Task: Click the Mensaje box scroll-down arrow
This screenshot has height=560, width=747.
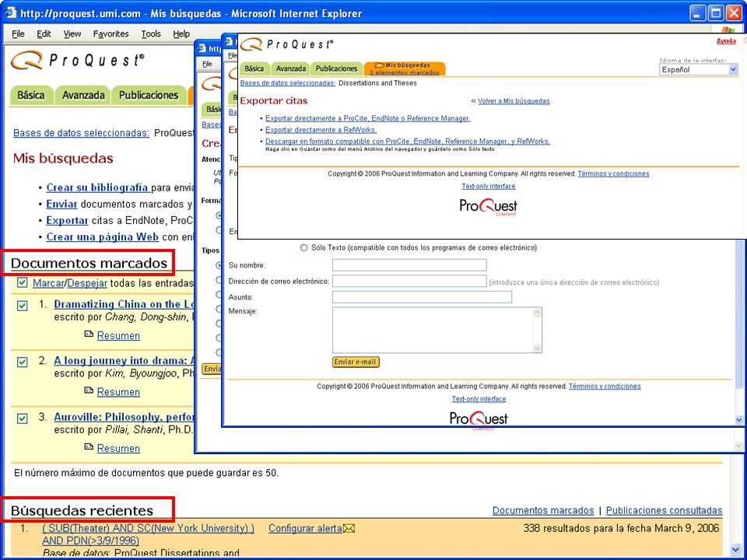Action: pyautogui.click(x=538, y=348)
